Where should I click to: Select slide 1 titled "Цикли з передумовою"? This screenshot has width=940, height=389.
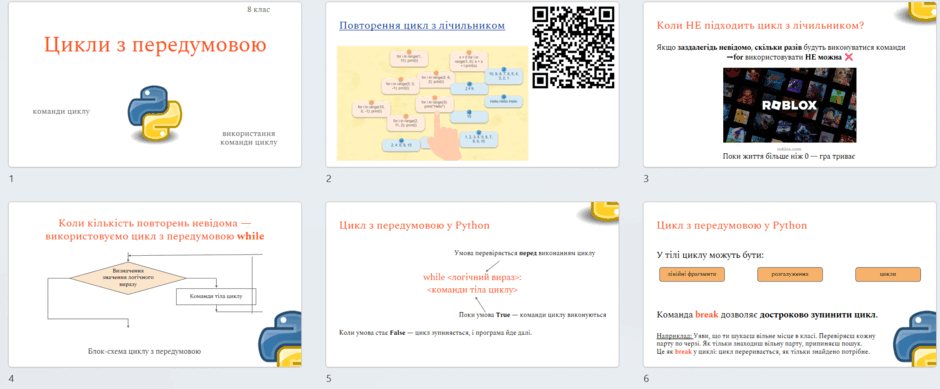[155, 85]
